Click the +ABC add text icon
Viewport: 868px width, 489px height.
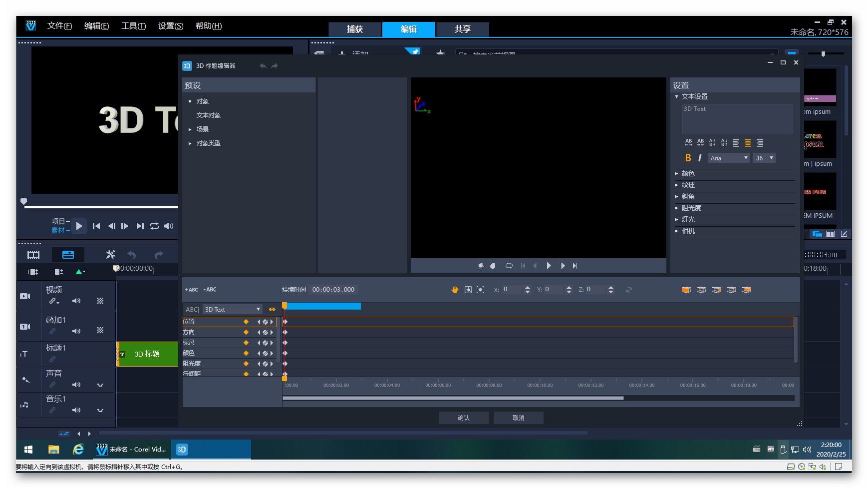click(x=191, y=290)
